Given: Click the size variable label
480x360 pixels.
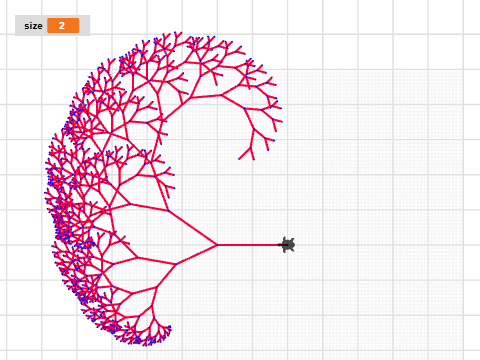Looking at the screenshot, I should click(x=33, y=26).
